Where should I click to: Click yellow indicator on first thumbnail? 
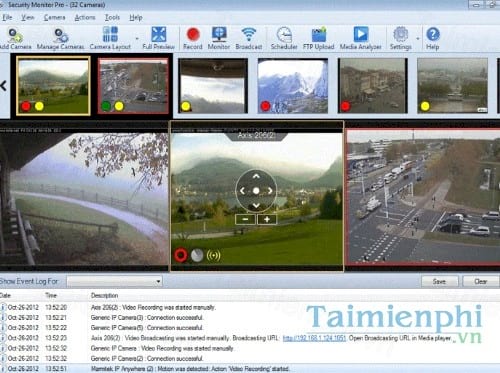coord(39,106)
